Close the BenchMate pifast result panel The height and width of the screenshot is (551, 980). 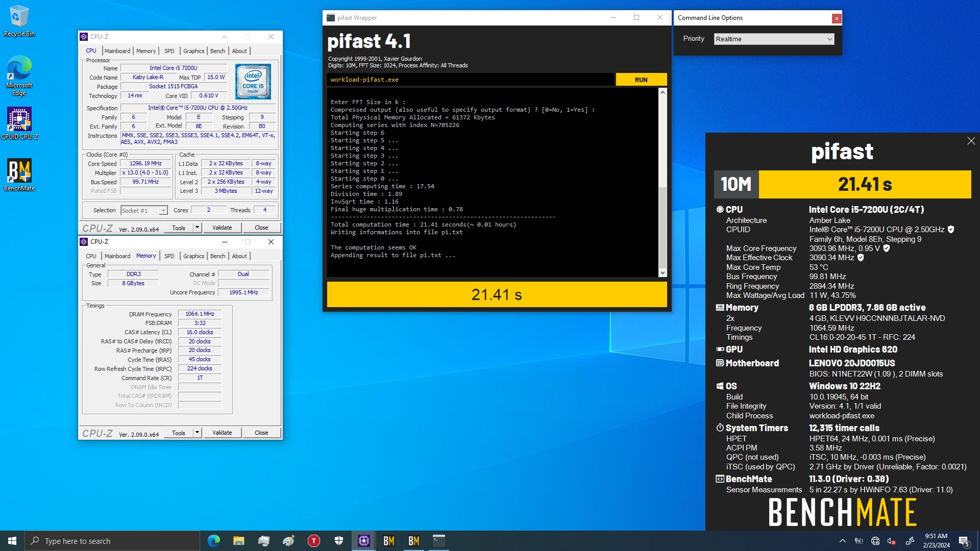(x=971, y=141)
